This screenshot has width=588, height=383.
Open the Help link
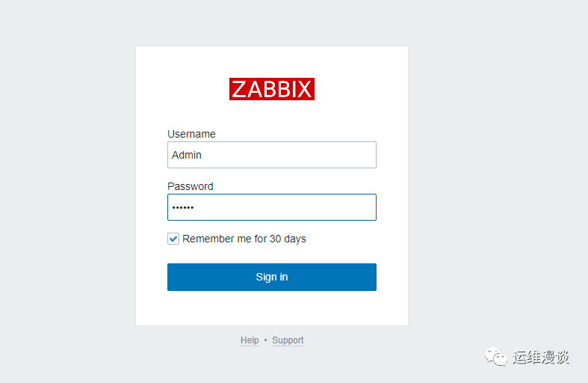point(250,340)
